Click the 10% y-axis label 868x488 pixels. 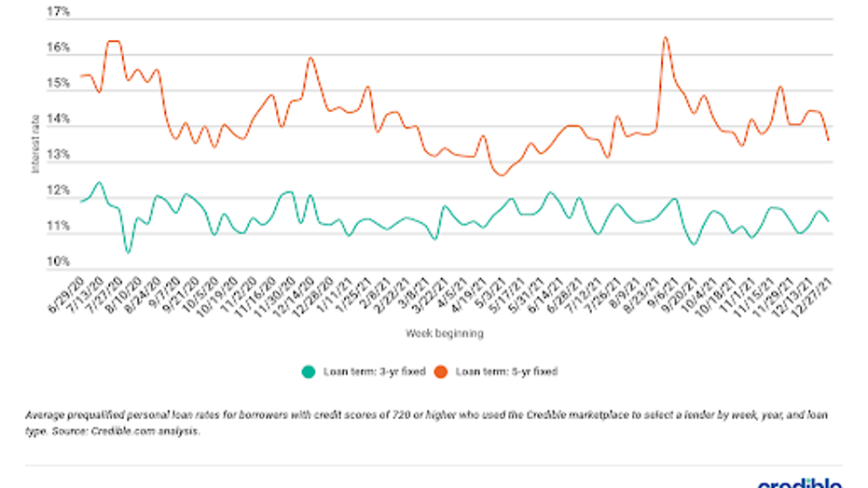click(x=58, y=261)
